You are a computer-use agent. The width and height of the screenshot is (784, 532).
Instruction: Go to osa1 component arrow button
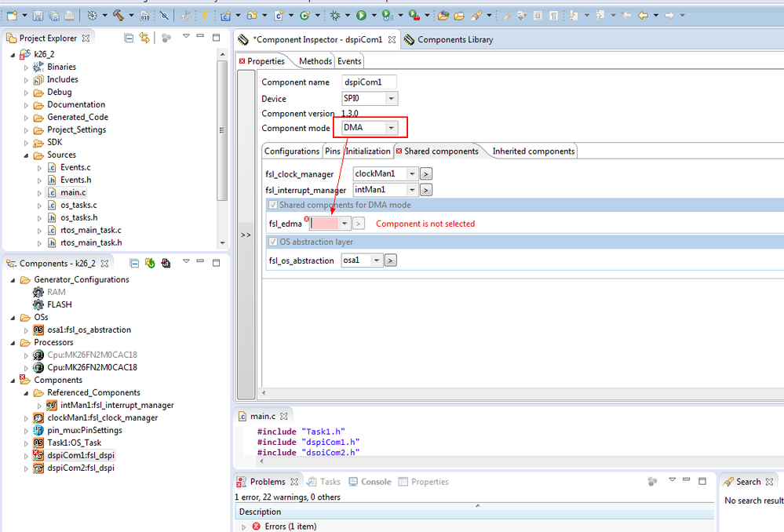pos(391,261)
